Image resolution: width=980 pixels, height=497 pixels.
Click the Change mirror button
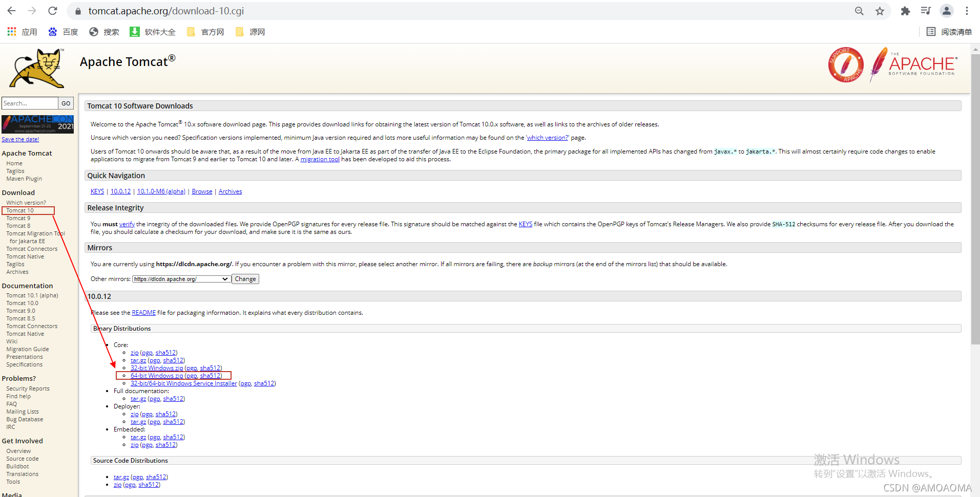[x=245, y=279]
